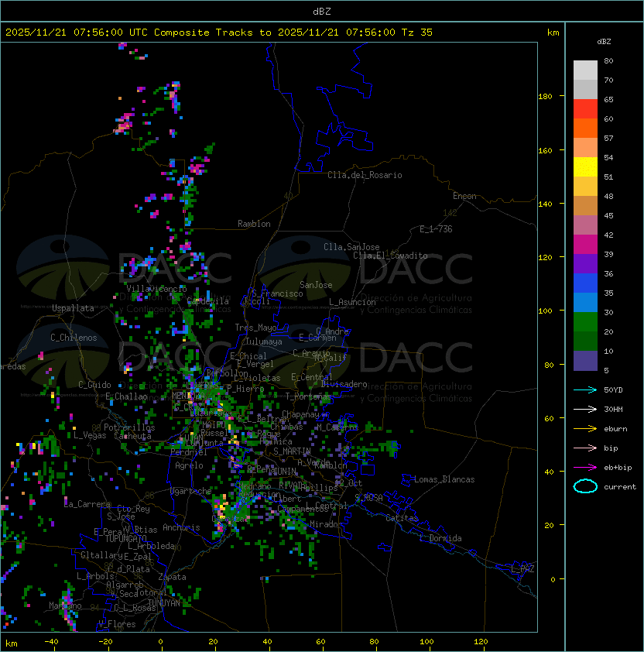Viewport: 644px width, 652px height.
Task: Pick the bright green swatch in dBZ scale
Action: click(585, 321)
